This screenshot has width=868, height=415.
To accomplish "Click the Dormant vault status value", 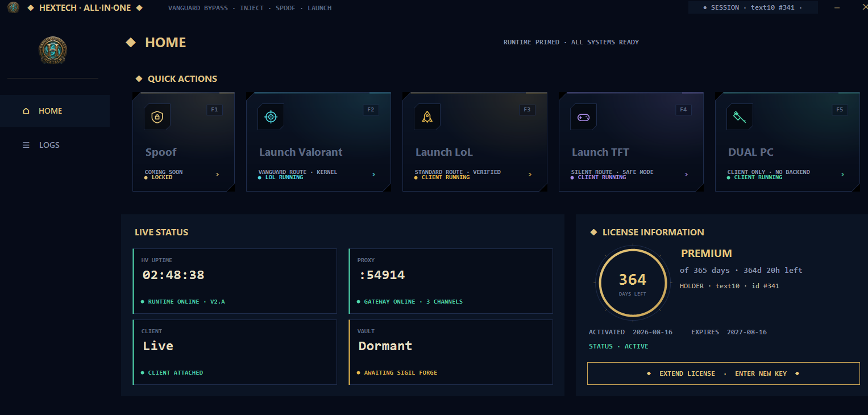I will [x=385, y=346].
